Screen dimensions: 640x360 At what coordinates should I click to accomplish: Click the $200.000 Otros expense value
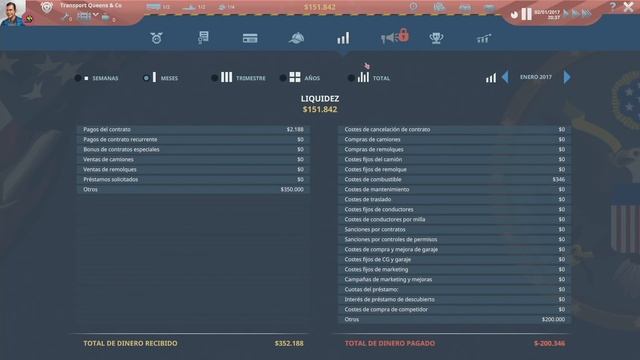pyautogui.click(x=553, y=320)
